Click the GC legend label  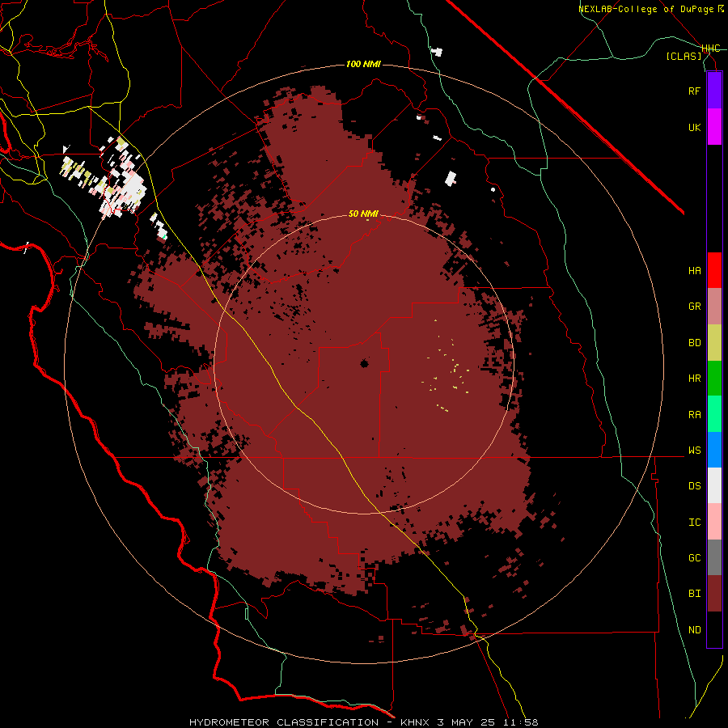(694, 558)
